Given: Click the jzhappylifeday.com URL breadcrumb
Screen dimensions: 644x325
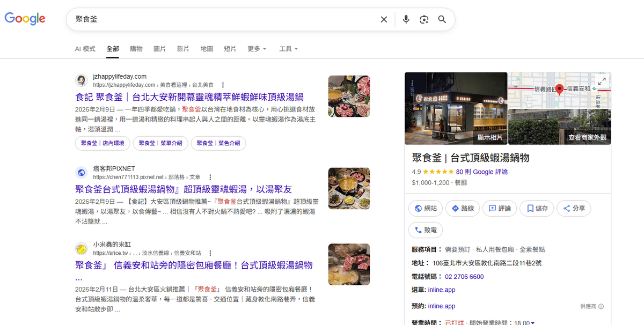Looking at the screenshot, I should (x=153, y=85).
